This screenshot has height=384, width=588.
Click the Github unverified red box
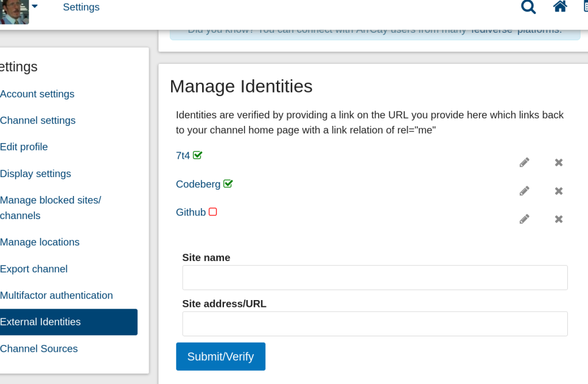click(212, 212)
